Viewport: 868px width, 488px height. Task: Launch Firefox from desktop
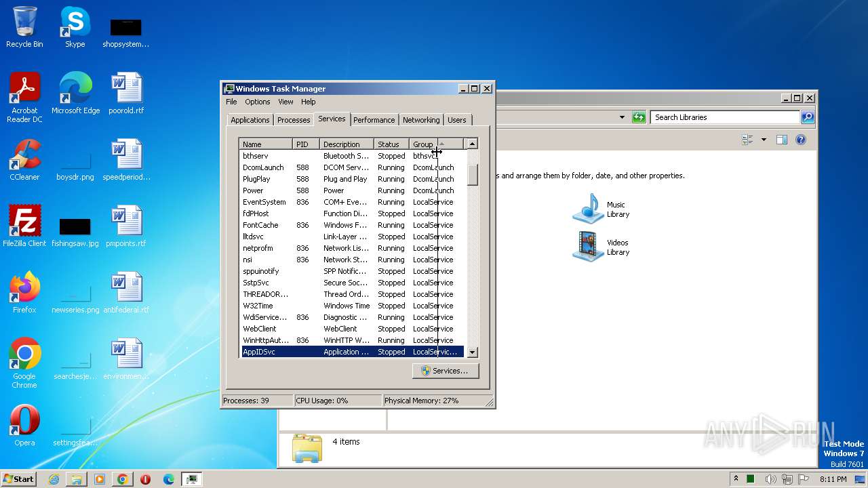pos(24,293)
